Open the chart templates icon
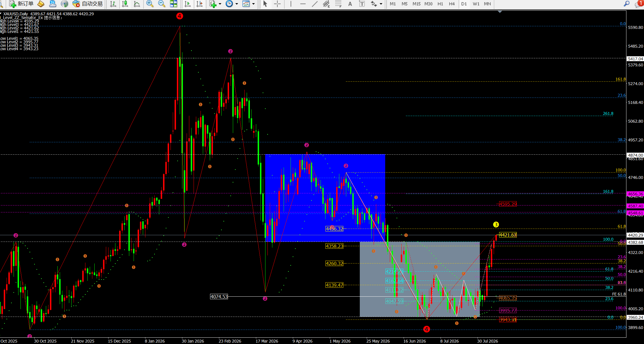644x344 pixels. click(246, 4)
